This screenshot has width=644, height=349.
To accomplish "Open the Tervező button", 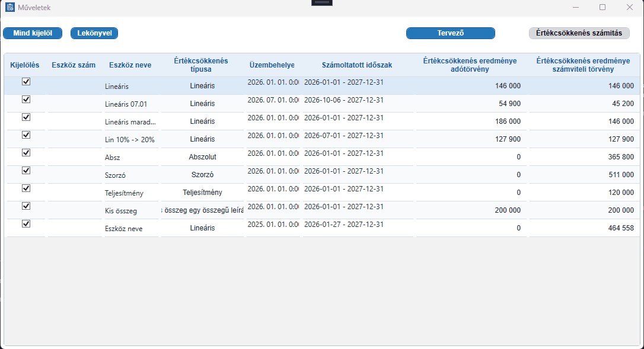I will pyautogui.click(x=451, y=33).
